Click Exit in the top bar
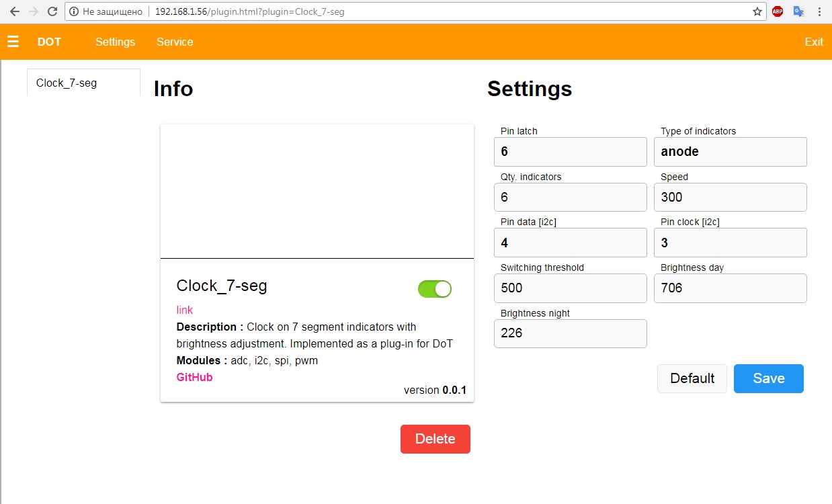The image size is (832, 504). [813, 42]
